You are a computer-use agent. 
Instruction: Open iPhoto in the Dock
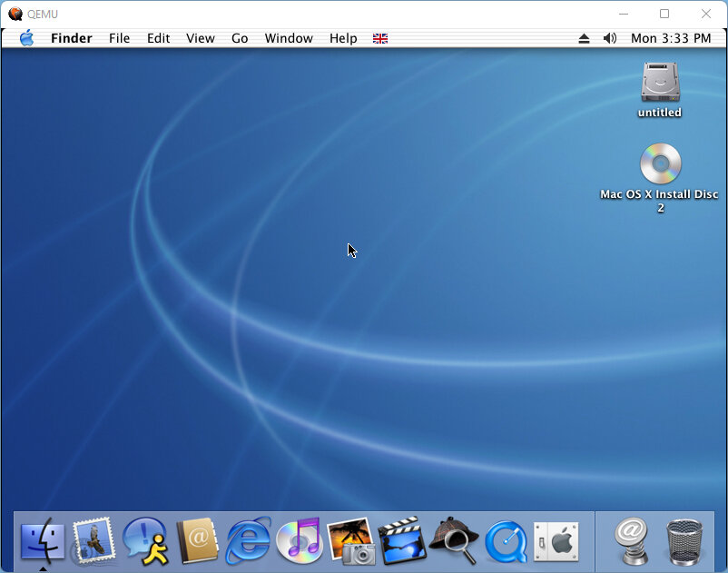pyautogui.click(x=350, y=541)
